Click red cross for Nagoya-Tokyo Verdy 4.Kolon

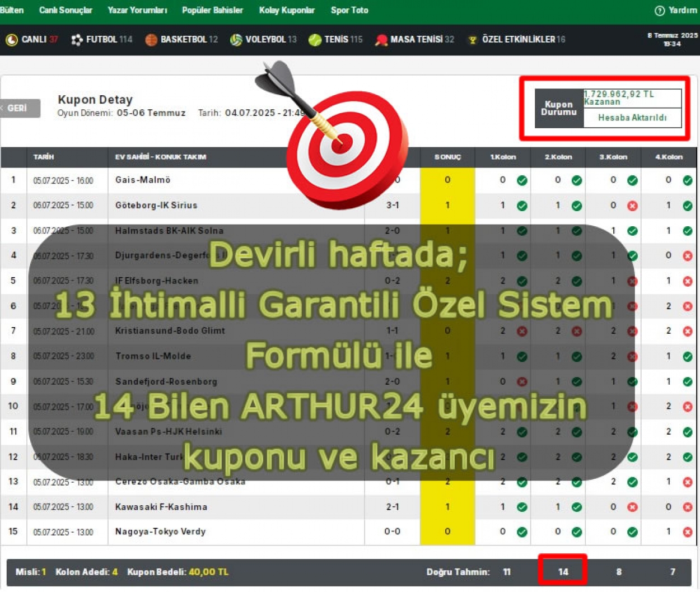click(688, 532)
